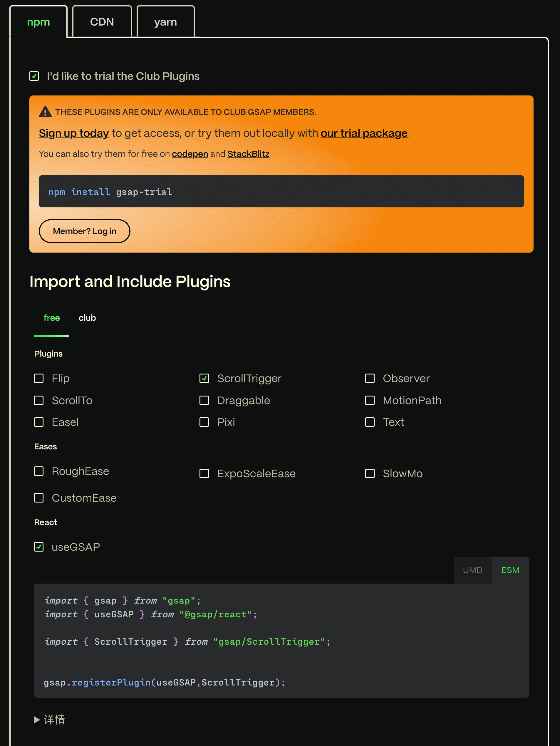Open the our trial package link
The image size is (560, 746).
point(364,133)
